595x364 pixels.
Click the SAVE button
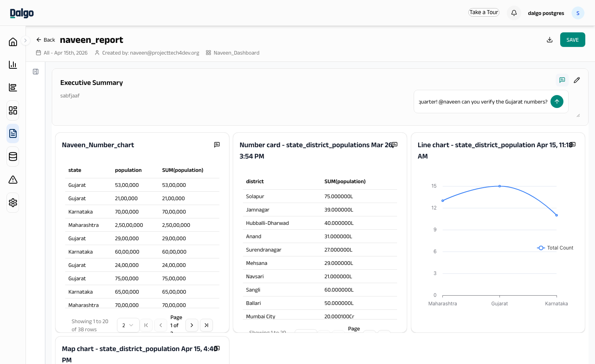[x=573, y=40]
